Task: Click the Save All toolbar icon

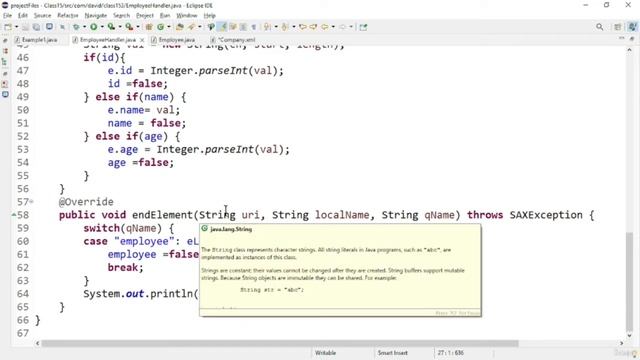Action: pos(36,27)
